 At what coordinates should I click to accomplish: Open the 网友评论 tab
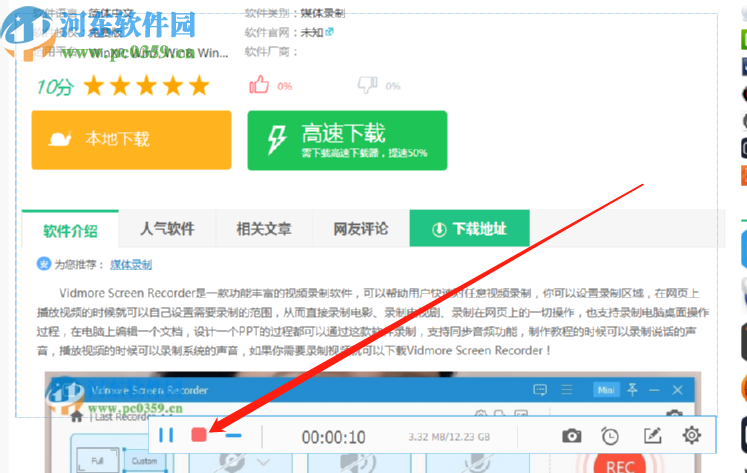pos(361,229)
